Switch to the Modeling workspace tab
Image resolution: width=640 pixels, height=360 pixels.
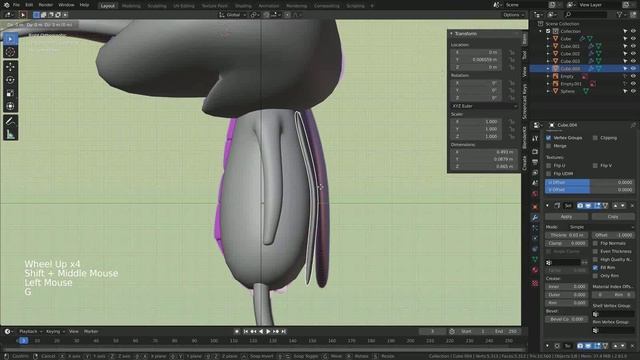pyautogui.click(x=131, y=6)
